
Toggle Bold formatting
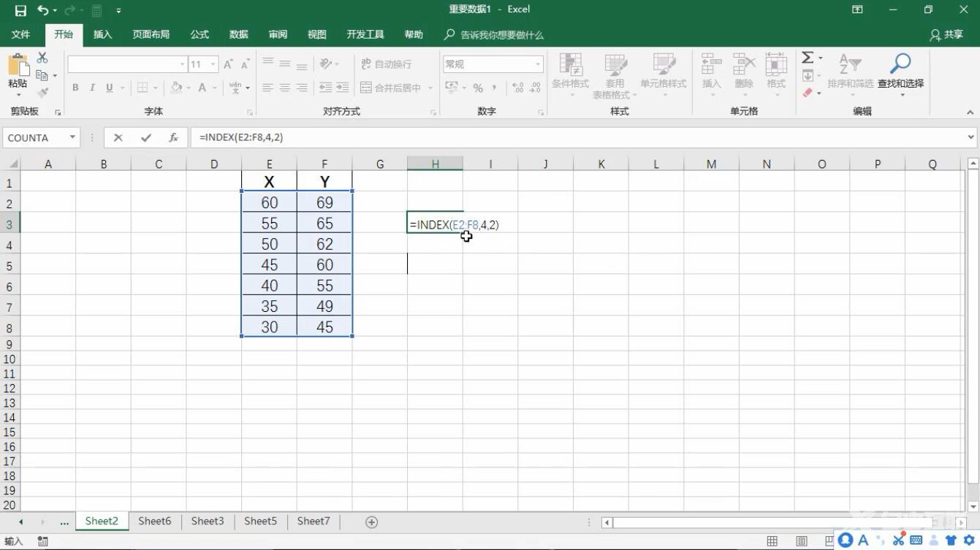click(75, 88)
